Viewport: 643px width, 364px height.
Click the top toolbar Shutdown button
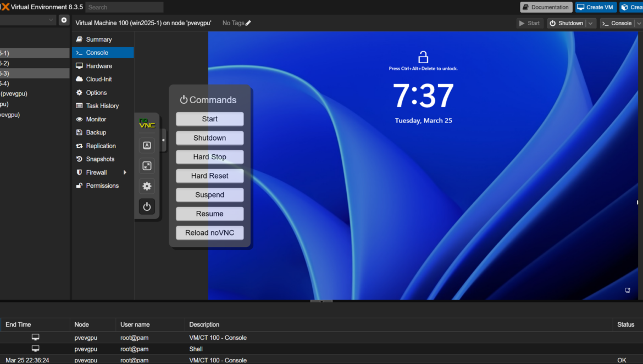pos(567,24)
